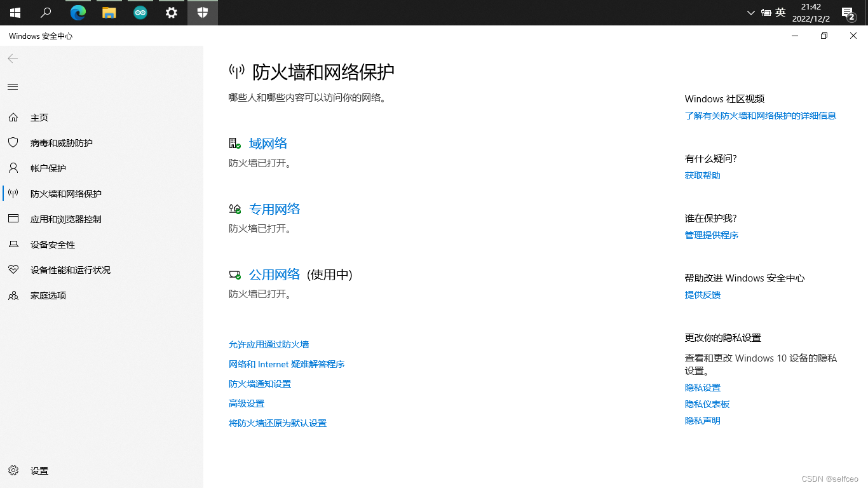Select 设备安全性 navigation item

pyautogui.click(x=53, y=245)
